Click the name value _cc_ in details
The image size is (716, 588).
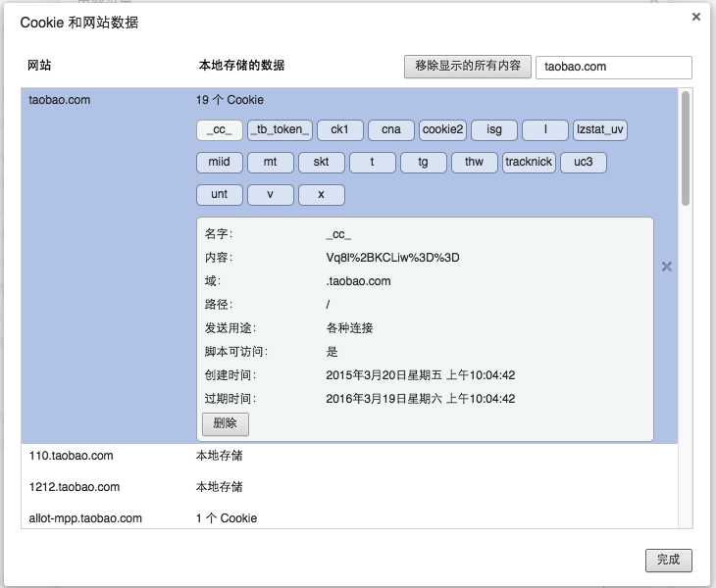point(338,234)
